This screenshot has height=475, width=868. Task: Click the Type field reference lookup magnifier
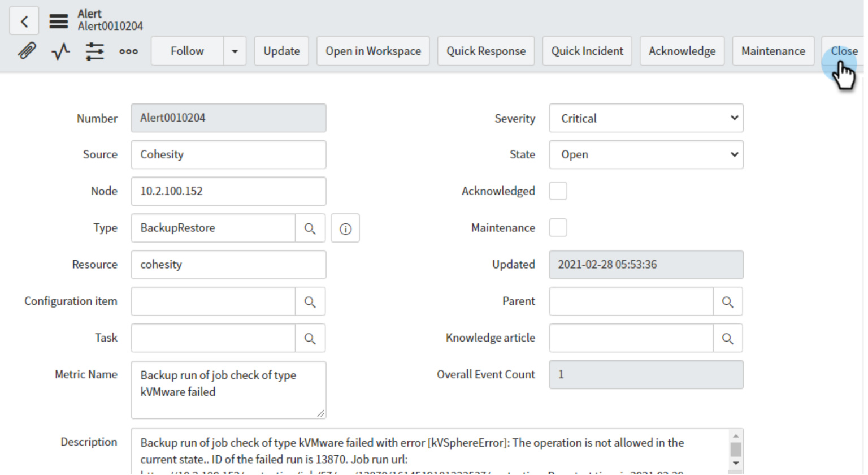coord(310,228)
